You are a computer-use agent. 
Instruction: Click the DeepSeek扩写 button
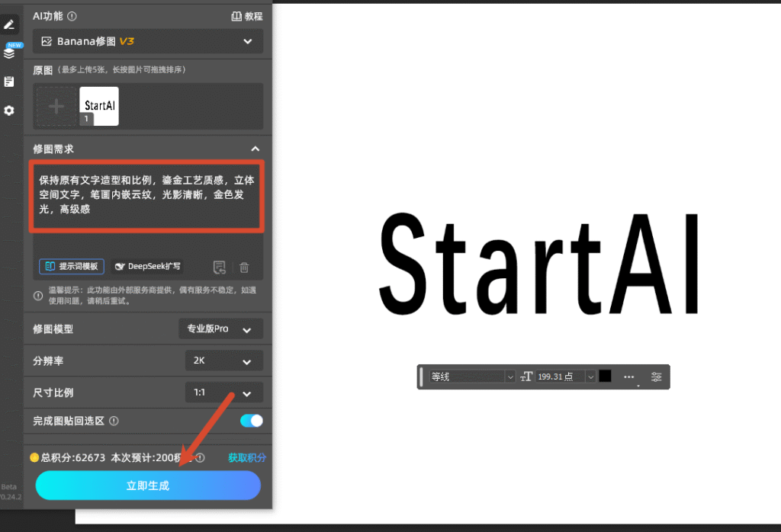pyautogui.click(x=148, y=266)
